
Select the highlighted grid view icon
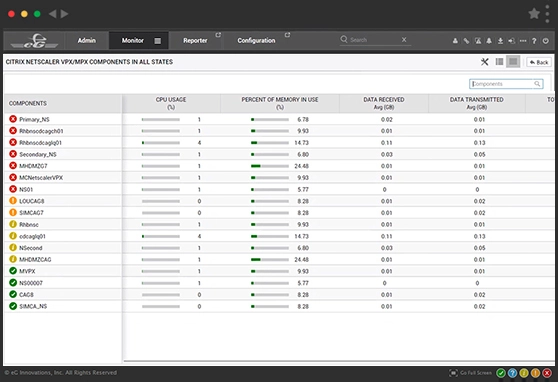[513, 62]
